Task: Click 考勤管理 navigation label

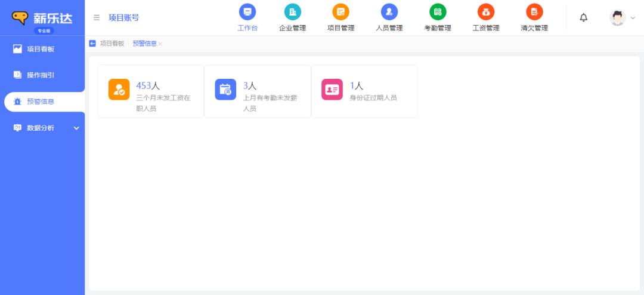Action: pos(438,28)
